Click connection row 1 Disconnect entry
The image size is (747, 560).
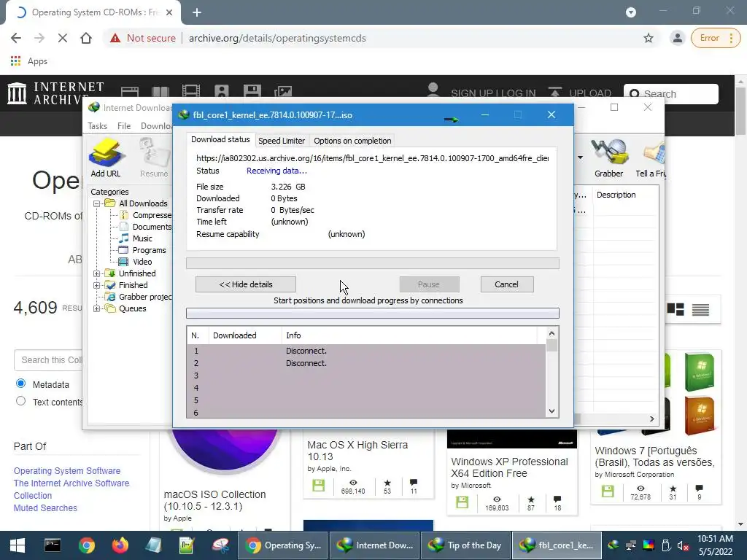(306, 351)
